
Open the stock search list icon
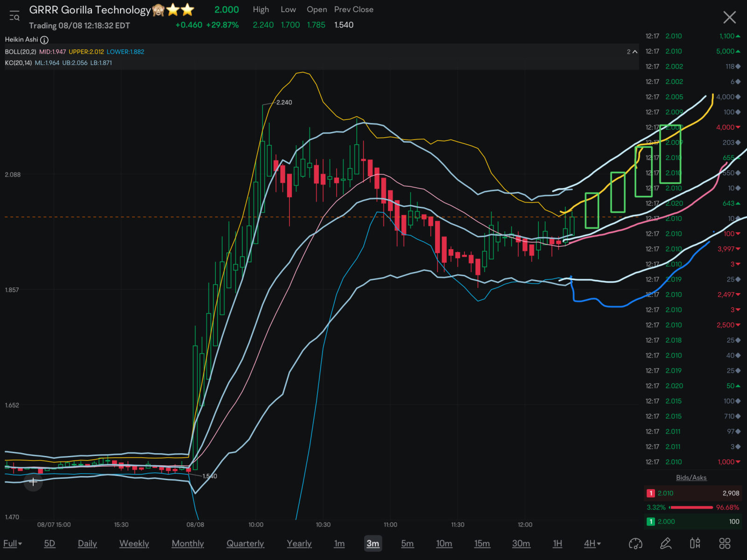14,16
